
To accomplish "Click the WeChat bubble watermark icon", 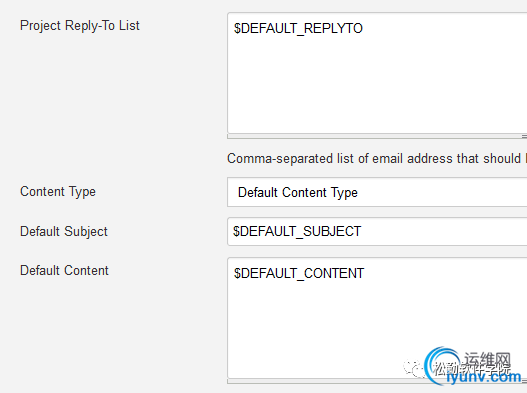I will click(412, 368).
